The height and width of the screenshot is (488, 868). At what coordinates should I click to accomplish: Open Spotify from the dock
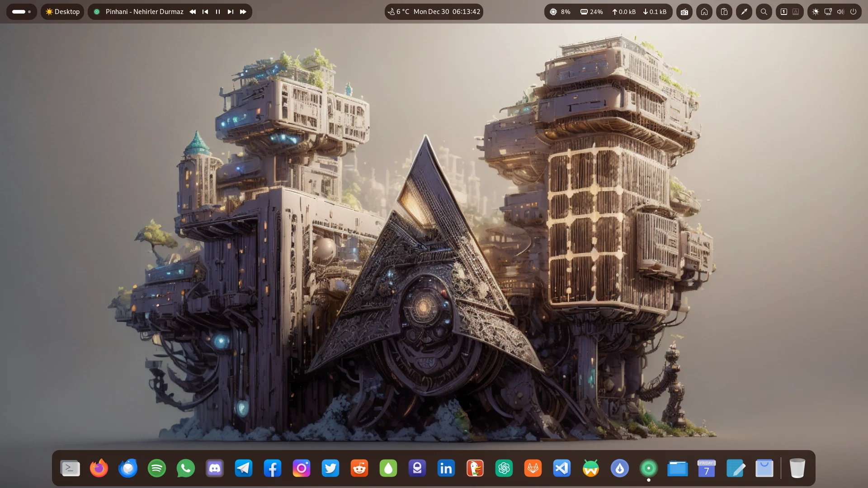(157, 468)
